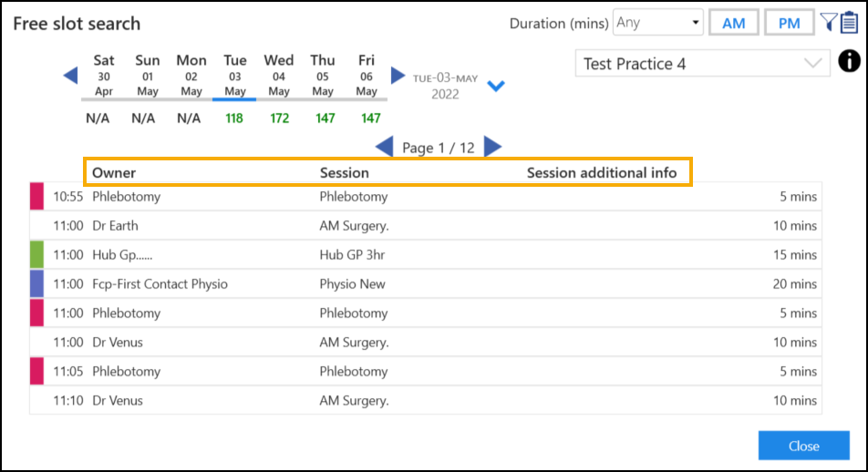Select the 11:00 Fcp-First Contact Physio slot
868x472 pixels.
point(425,284)
